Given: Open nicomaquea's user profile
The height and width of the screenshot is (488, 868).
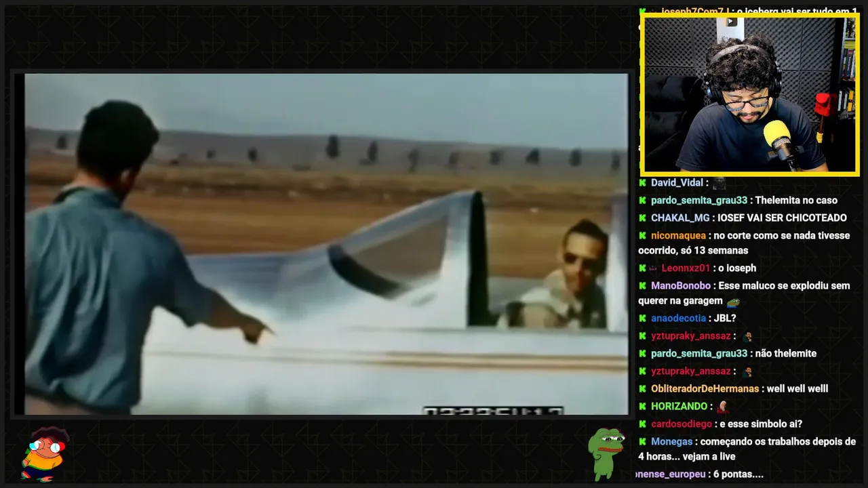Looking at the screenshot, I should tap(678, 235).
